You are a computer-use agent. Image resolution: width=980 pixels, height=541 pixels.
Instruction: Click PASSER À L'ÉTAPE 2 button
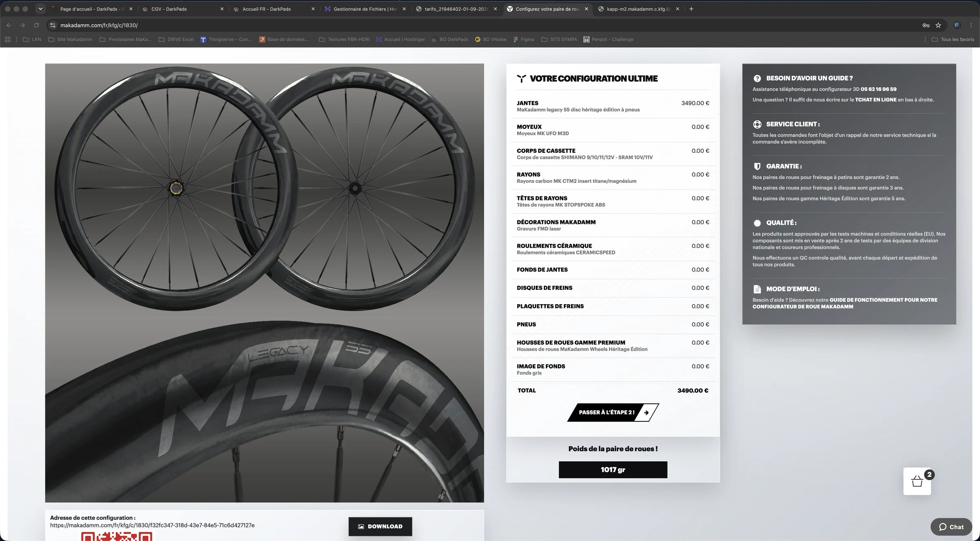pos(613,412)
